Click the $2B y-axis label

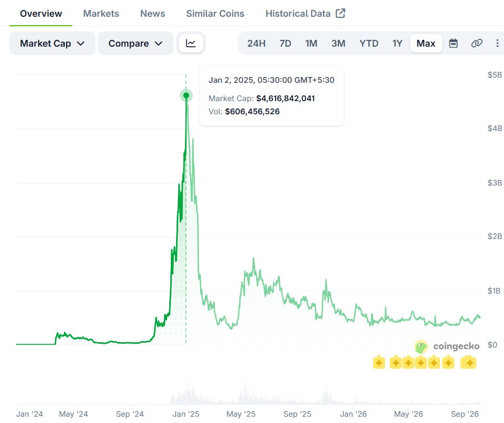495,236
